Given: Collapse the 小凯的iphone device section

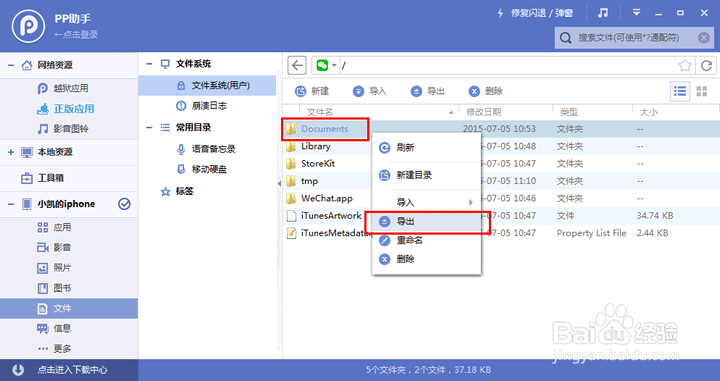Looking at the screenshot, I should tap(11, 204).
